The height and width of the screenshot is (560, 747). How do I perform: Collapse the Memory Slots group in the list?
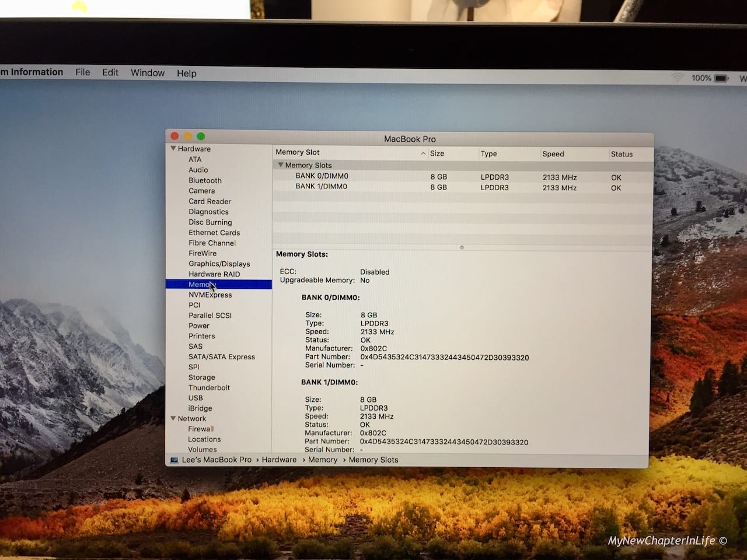coord(281,165)
